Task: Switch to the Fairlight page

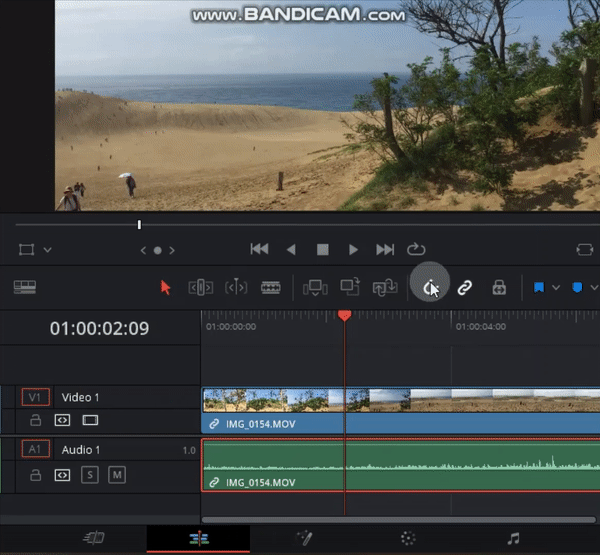Action: coord(513,539)
